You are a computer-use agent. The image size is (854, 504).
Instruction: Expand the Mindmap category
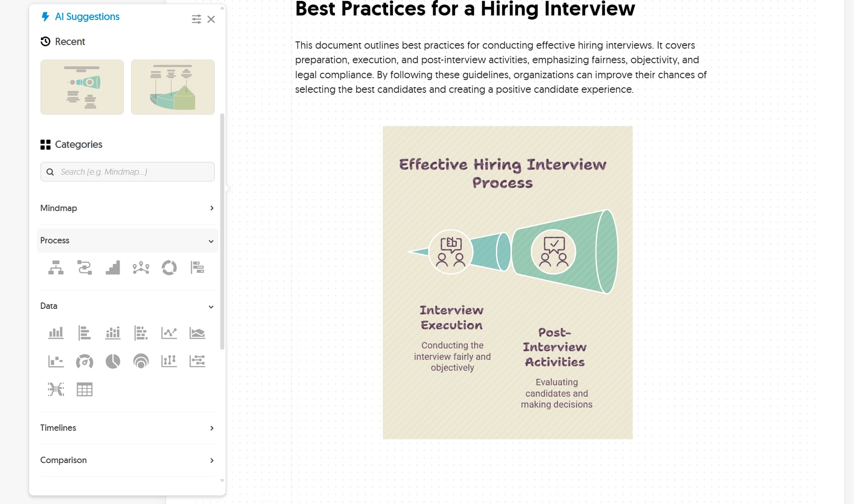[127, 208]
